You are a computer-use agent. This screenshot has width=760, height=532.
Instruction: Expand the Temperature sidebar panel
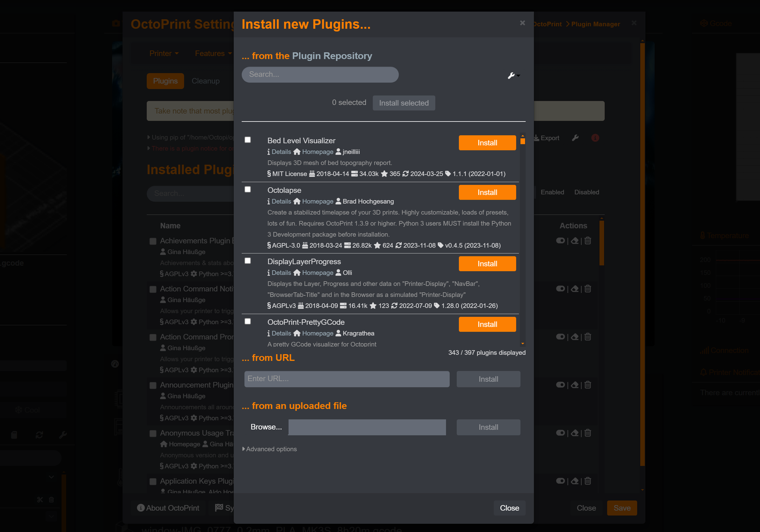(724, 235)
